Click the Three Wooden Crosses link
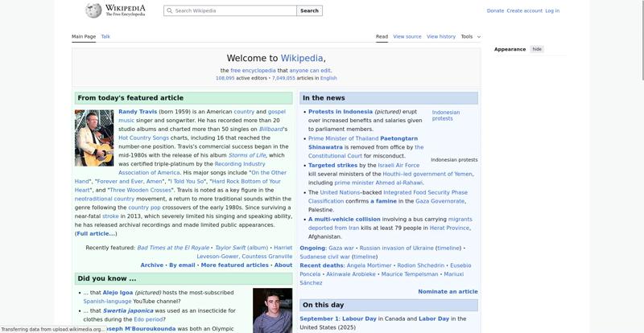 click(140, 190)
